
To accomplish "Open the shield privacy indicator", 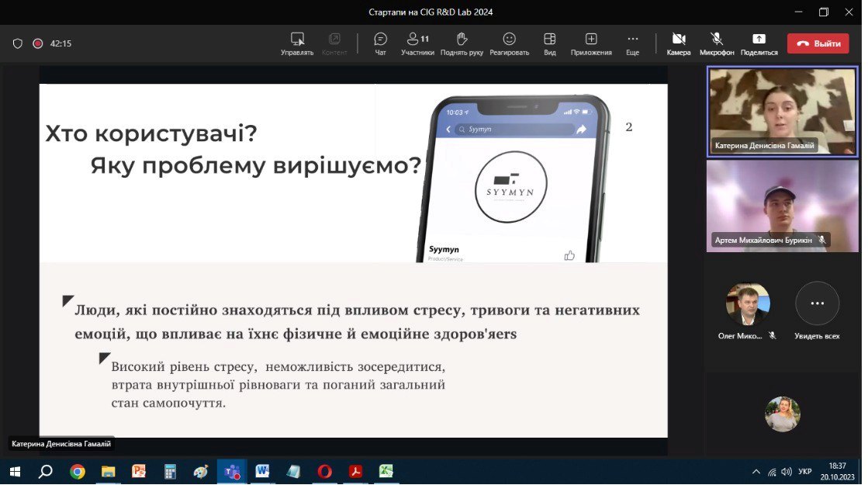I will click(17, 43).
